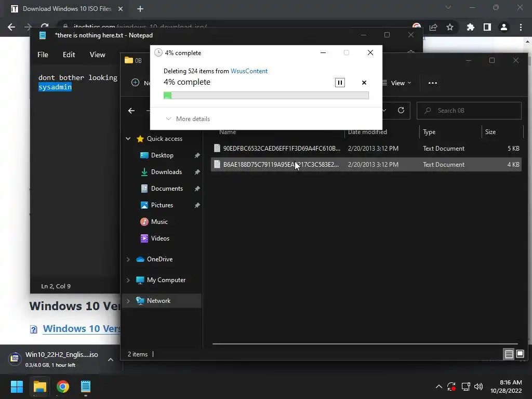Screen dimensions: 532x399
Task: Open the Windows Start menu
Action: click(17, 387)
